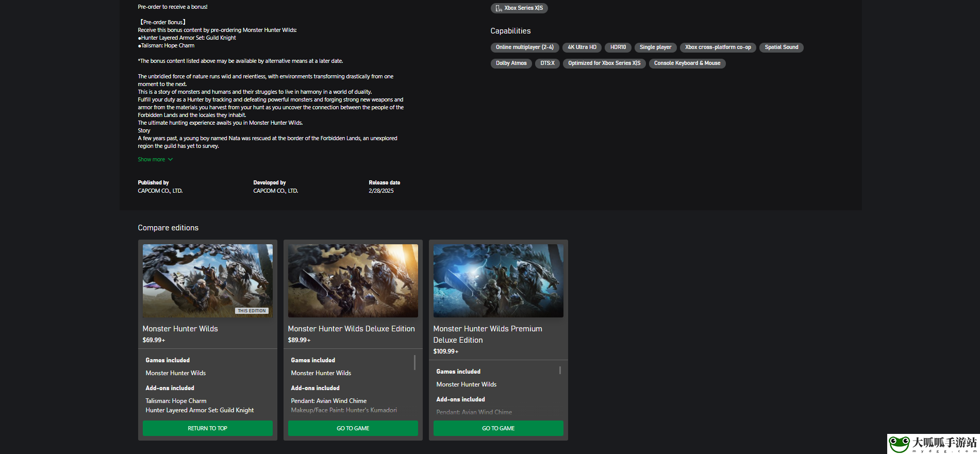Open the Deluxe Edition cover thumbnail

point(353,281)
